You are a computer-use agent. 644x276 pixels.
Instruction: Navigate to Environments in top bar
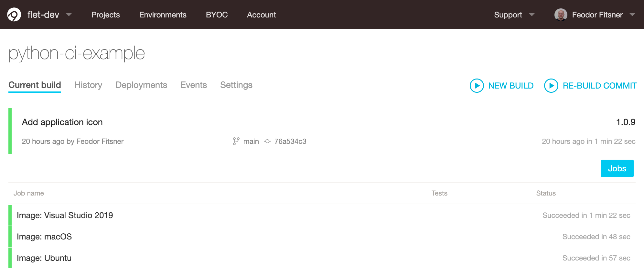[163, 15]
